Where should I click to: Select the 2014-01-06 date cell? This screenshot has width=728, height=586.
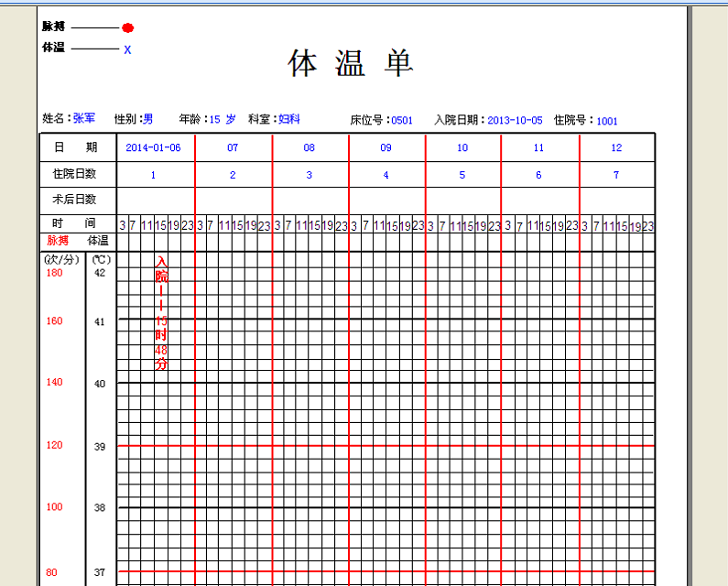pyautogui.click(x=154, y=147)
